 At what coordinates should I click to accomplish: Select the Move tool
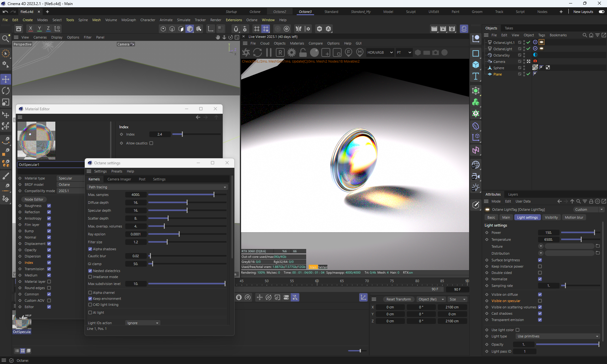pos(6,79)
